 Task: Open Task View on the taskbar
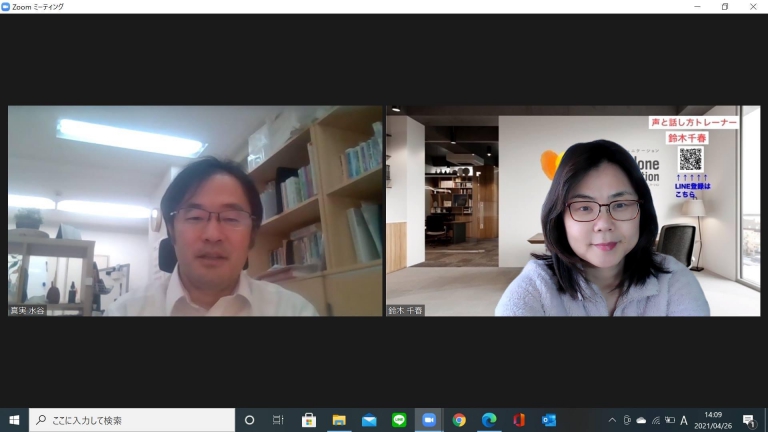point(279,420)
